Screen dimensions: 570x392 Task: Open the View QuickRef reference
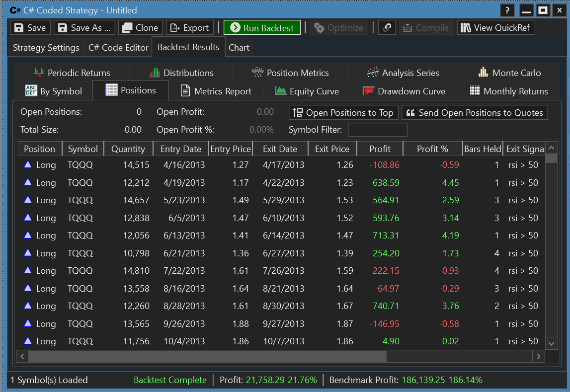[x=495, y=28]
